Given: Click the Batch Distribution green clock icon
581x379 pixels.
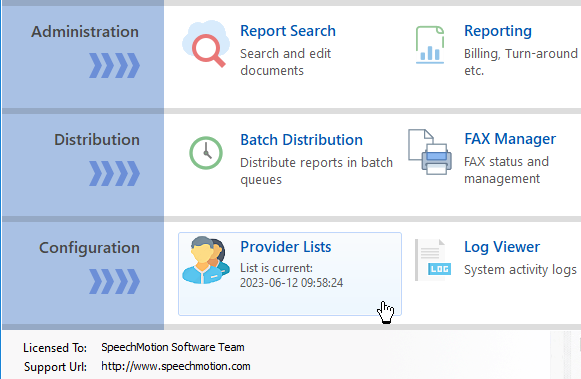Looking at the screenshot, I should [x=206, y=153].
